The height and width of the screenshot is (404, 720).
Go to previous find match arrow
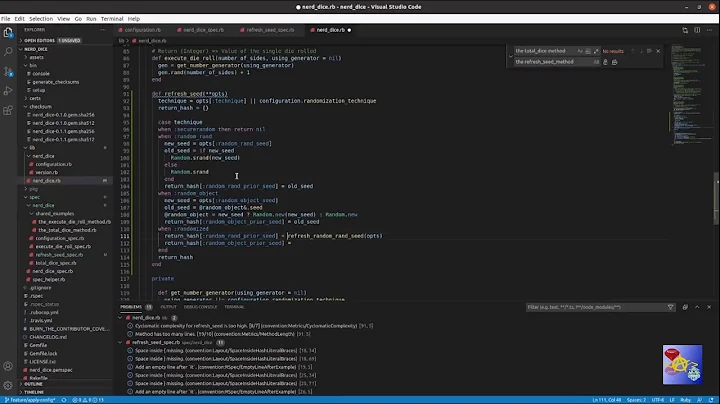coord(632,51)
